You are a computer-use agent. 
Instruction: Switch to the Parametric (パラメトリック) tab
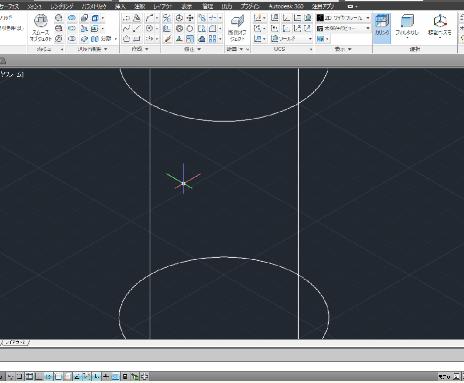pos(94,6)
